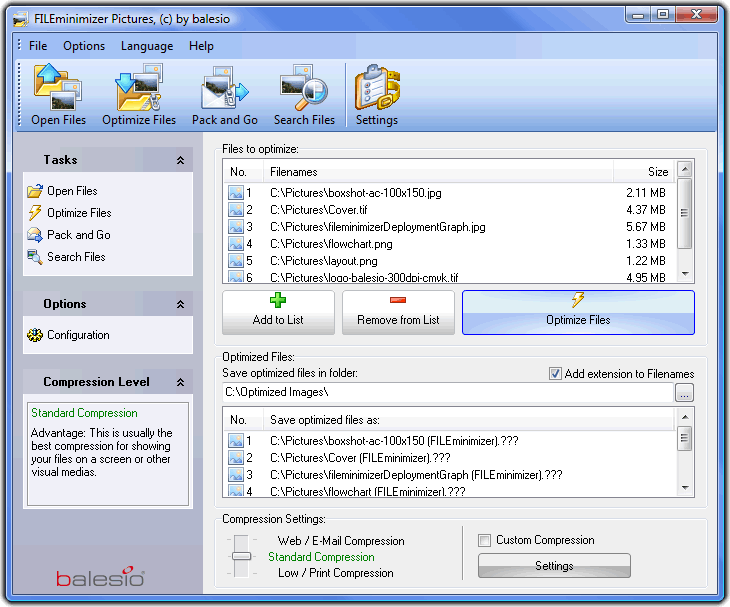This screenshot has height=607, width=730.
Task: Toggle Add extension to Filenames checkbox
Action: (555, 374)
